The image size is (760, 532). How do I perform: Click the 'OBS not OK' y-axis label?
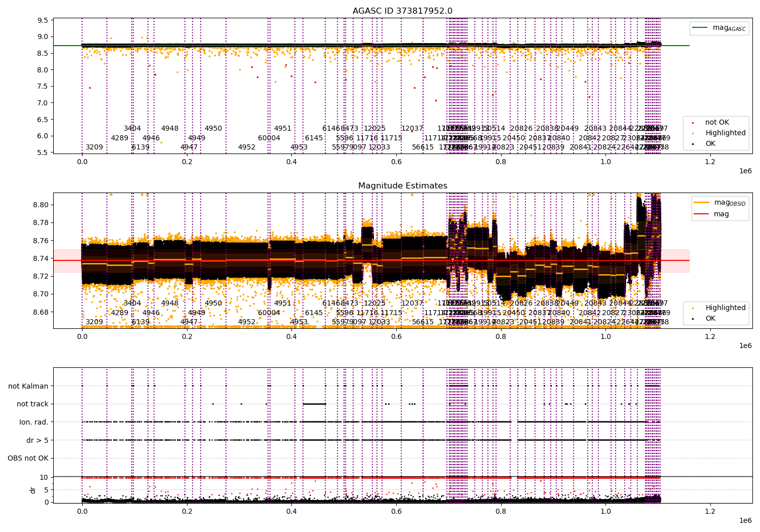point(28,459)
